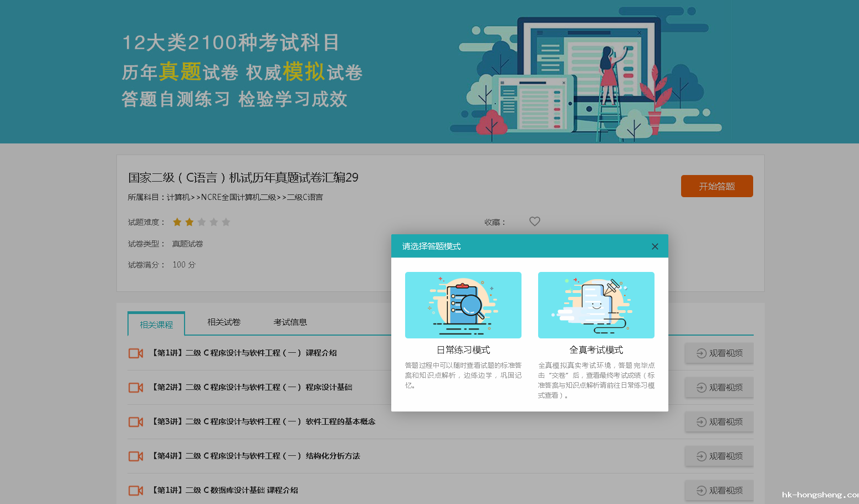
Task: Click the video camera icon for 程序设计基础
Action: 136,388
